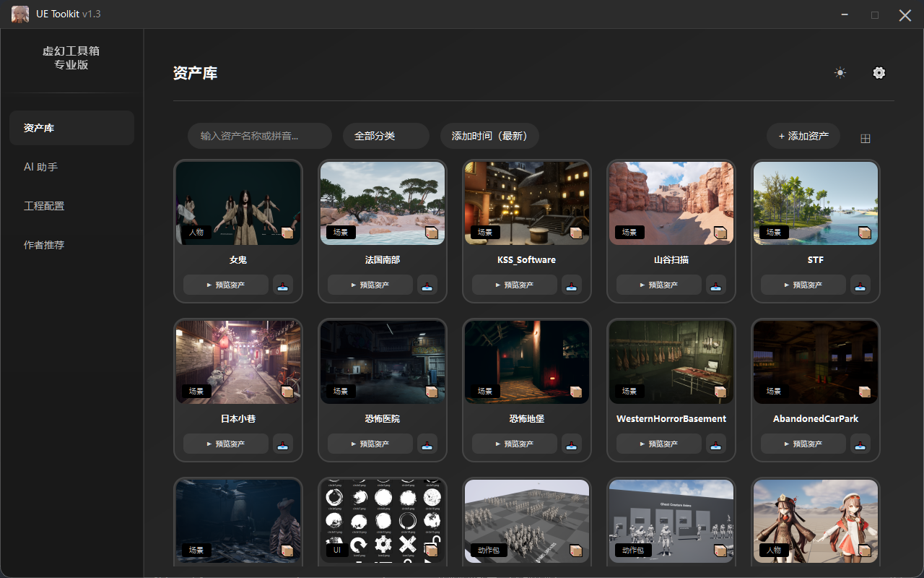924x578 pixels.
Task: Click the import icon on the KSS_Software card
Action: [571, 285]
